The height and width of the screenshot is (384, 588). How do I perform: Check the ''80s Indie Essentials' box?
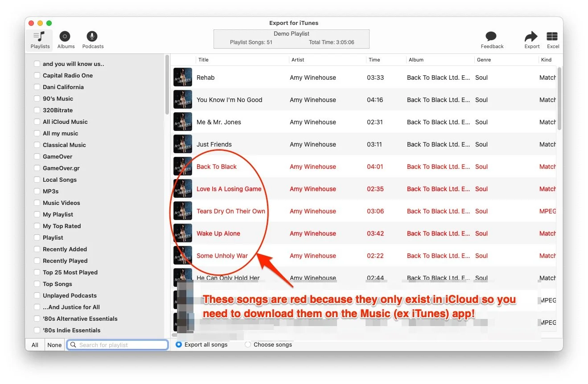pos(37,330)
